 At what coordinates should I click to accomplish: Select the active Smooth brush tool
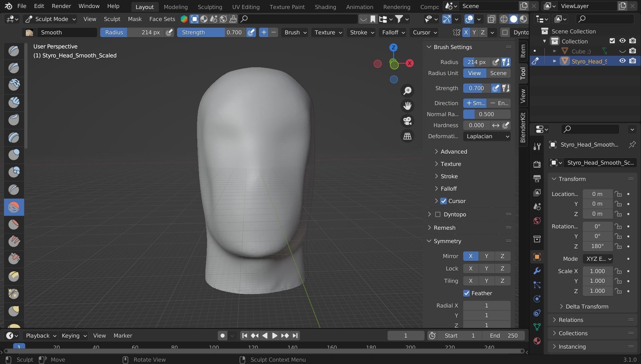14,207
